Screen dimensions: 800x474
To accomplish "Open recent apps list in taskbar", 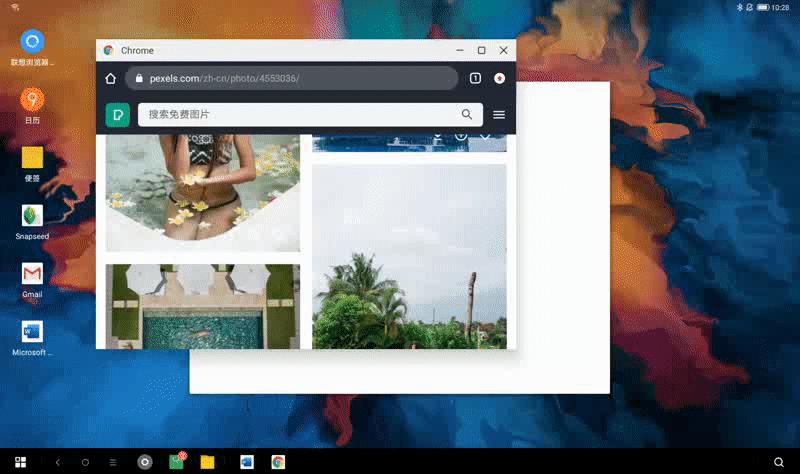I will (113, 462).
